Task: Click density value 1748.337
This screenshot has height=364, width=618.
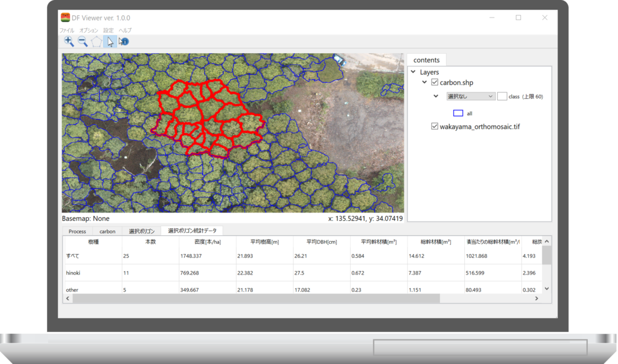Action: pos(191,256)
